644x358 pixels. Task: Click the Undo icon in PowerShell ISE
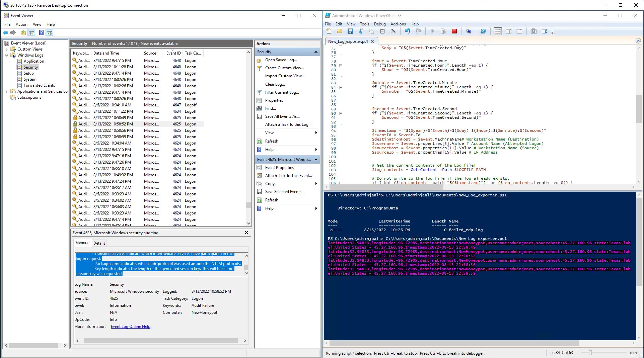(407, 31)
